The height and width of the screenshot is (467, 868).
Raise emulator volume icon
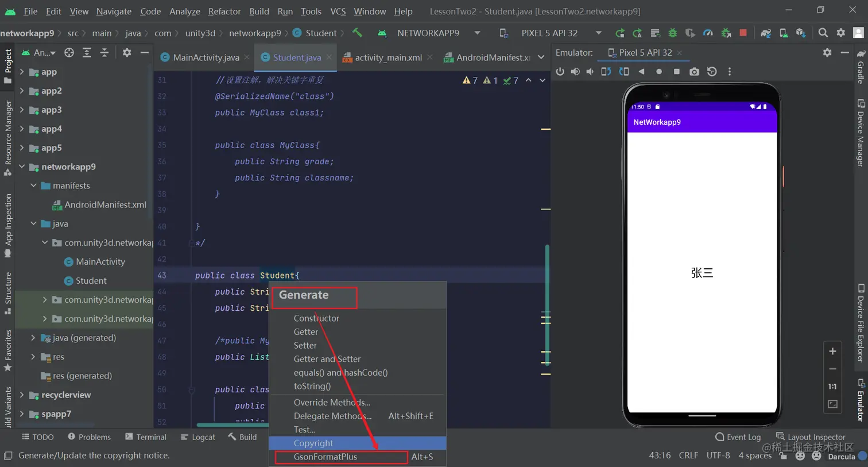pyautogui.click(x=575, y=72)
